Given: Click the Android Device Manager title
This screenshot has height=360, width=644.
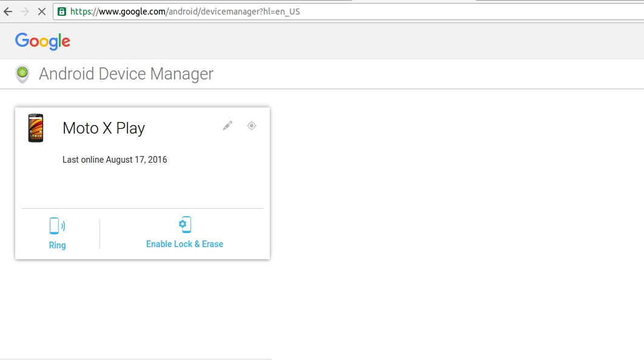Looking at the screenshot, I should (126, 74).
